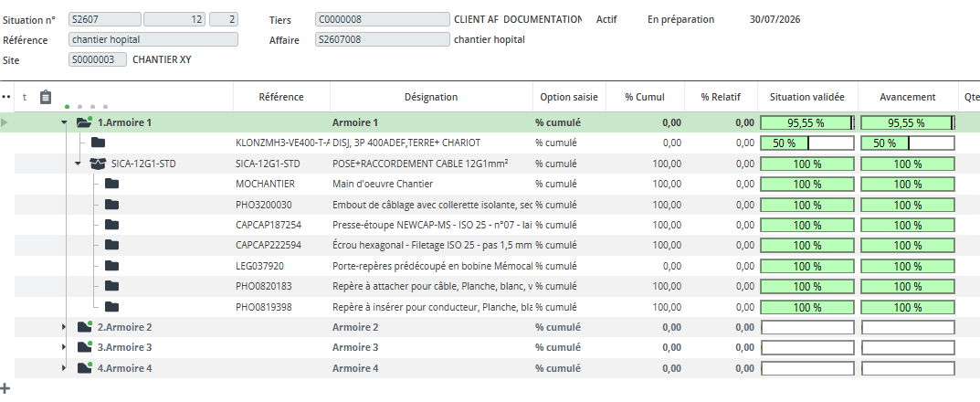The height and width of the screenshot is (402, 980).
Task: Sort by the Référence column header
Action: coord(281,97)
